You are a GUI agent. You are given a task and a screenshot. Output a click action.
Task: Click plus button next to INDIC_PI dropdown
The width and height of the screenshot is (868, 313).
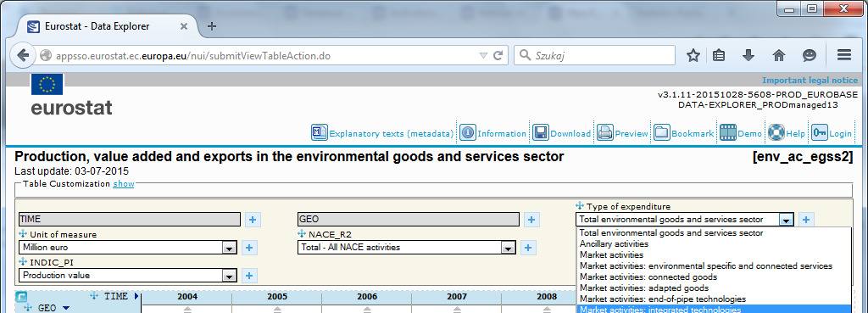[x=249, y=276]
